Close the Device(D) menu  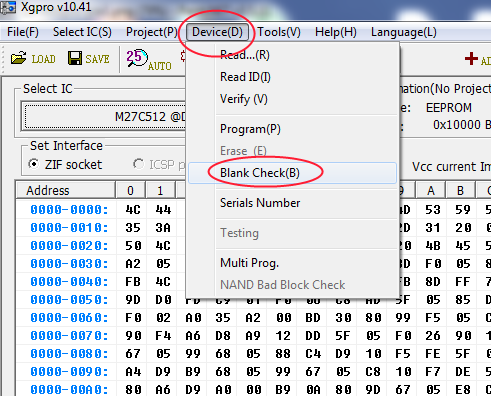[217, 32]
